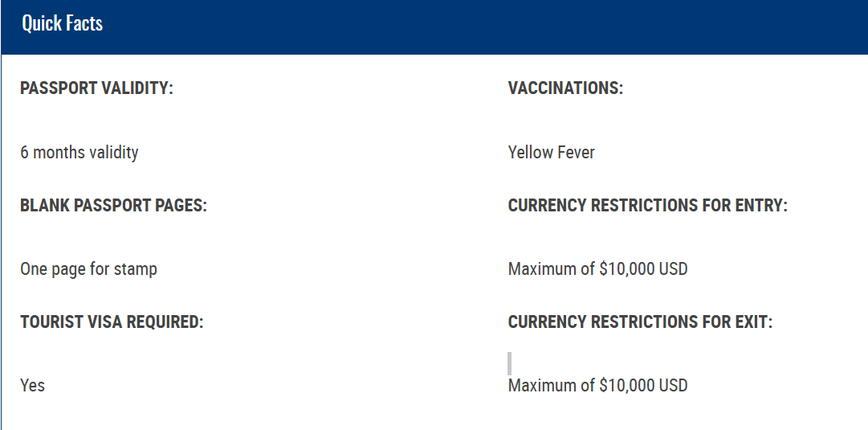Select the '6 months validity' value text
This screenshot has height=430, width=868.
[79, 152]
